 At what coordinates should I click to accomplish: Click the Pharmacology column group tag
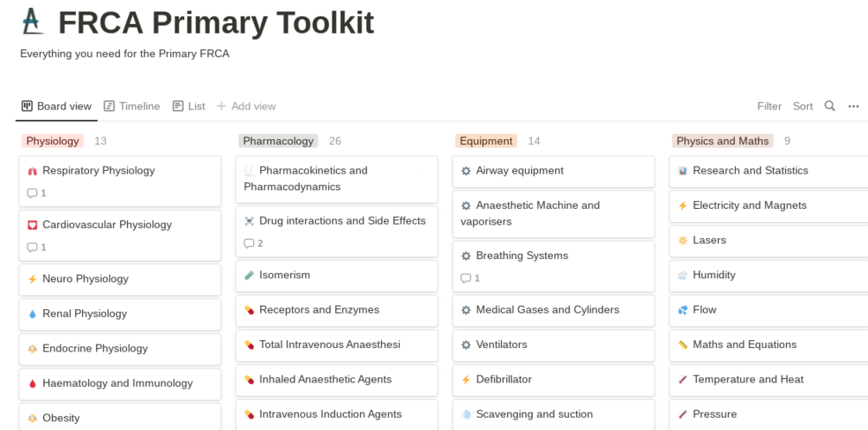(x=278, y=141)
